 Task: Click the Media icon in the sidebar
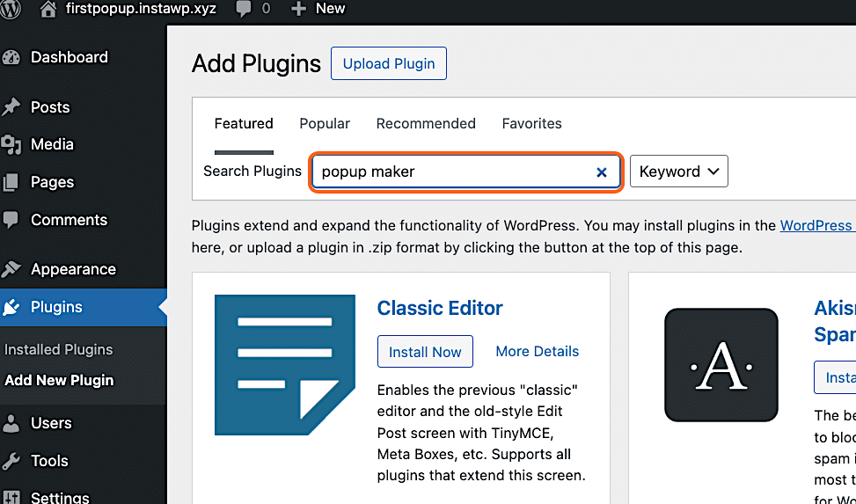point(11,145)
